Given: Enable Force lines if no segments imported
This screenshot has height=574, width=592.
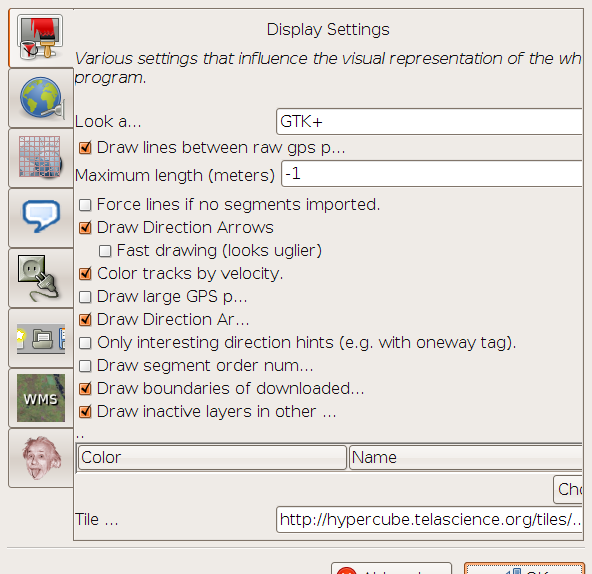Looking at the screenshot, I should click(x=85, y=205).
